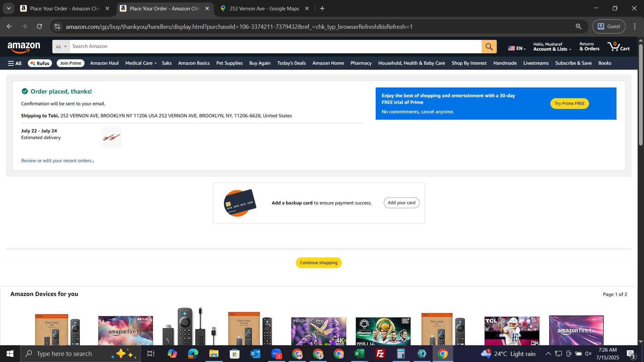Click the Windows taskbar search box
This screenshot has height=362, width=644.
[x=80, y=354]
